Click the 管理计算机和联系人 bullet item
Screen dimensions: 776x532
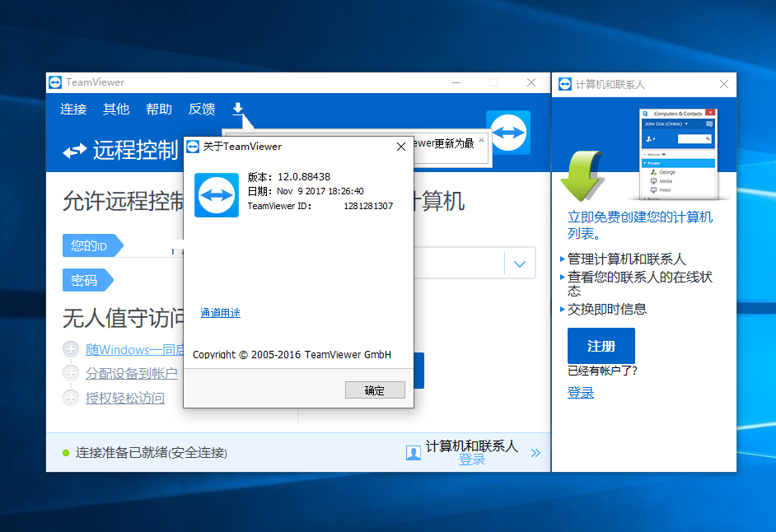627,259
